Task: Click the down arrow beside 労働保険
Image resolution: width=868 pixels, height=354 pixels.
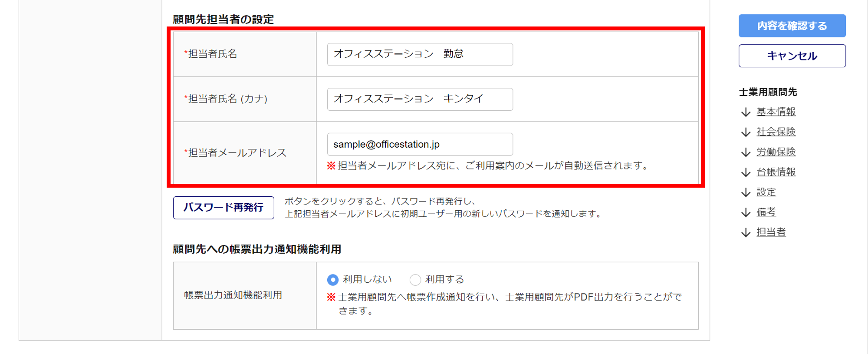Action: 746,152
